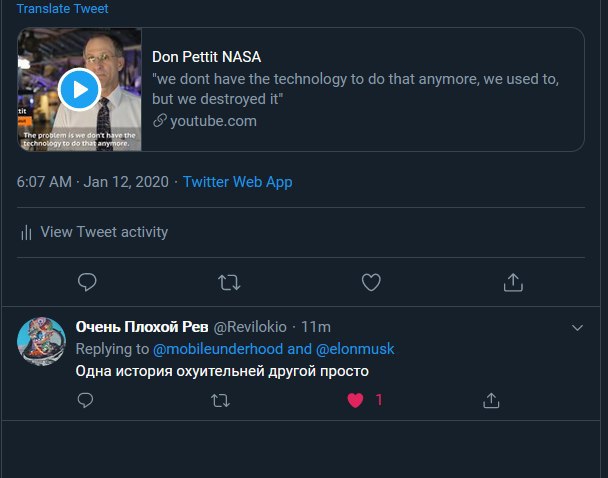Image resolution: width=608 pixels, height=478 pixels.
Task: Play the Don Pettit NASA video
Action: coord(79,90)
